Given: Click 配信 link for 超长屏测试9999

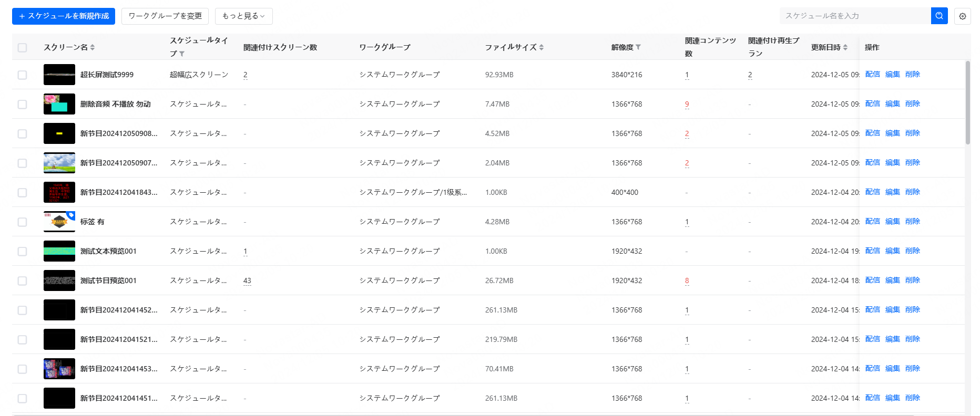Looking at the screenshot, I should point(872,75).
